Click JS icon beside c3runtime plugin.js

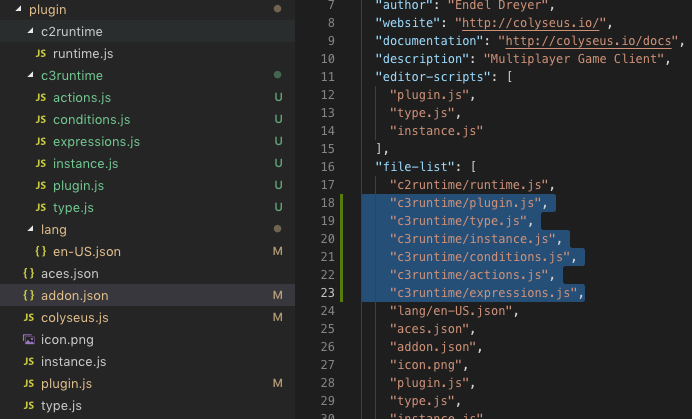click(41, 185)
